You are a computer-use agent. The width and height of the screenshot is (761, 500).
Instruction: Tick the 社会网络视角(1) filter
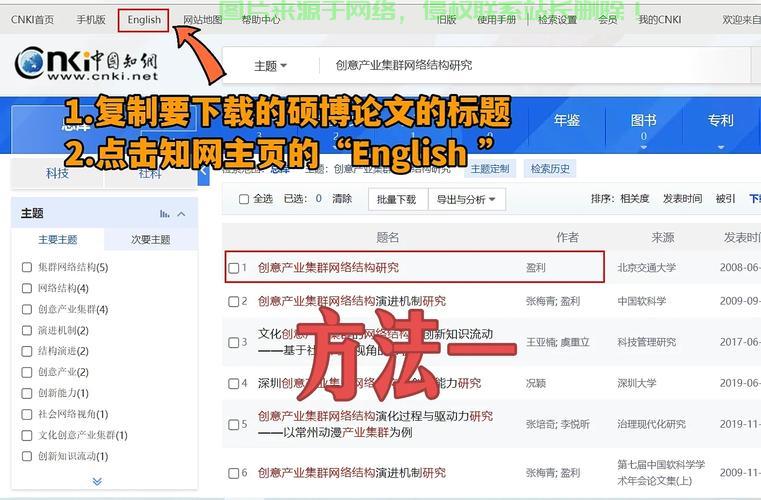[27, 414]
